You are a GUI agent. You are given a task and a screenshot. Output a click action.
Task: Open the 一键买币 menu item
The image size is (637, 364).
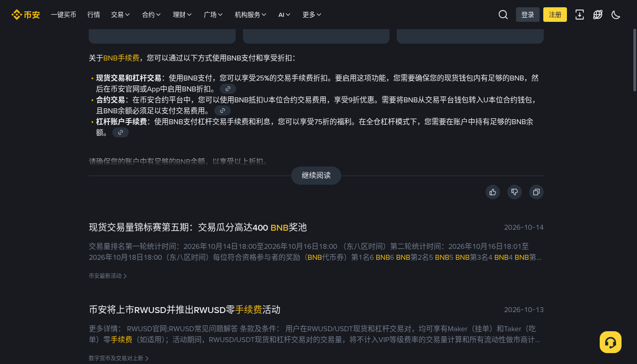[64, 15]
